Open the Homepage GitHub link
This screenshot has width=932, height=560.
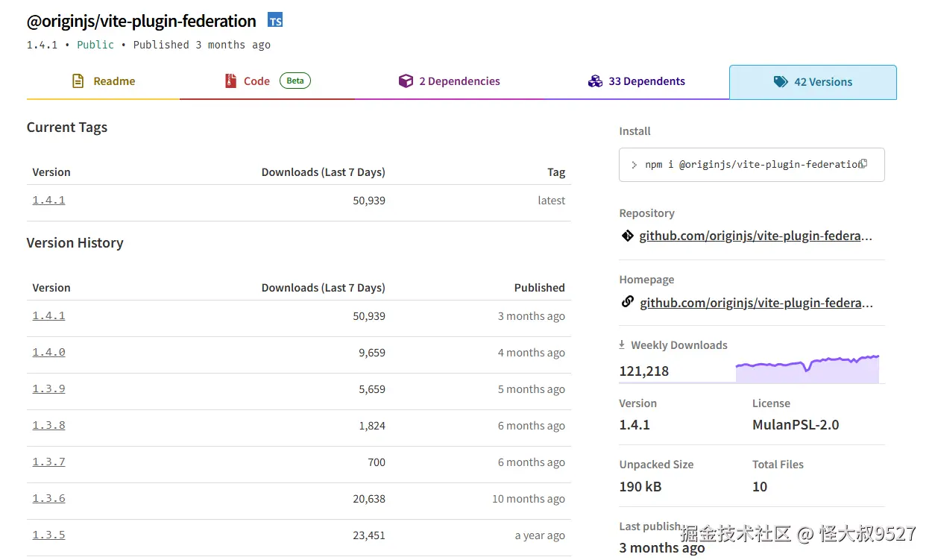click(756, 303)
